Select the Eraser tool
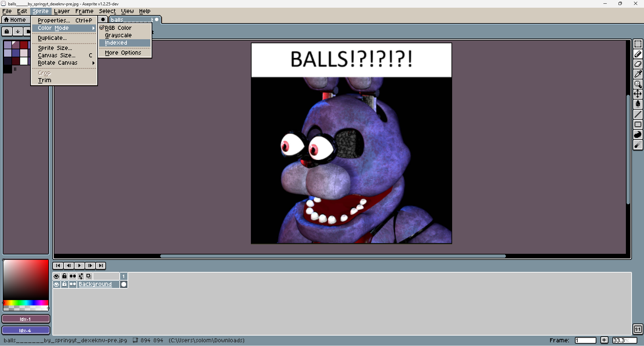 click(638, 64)
